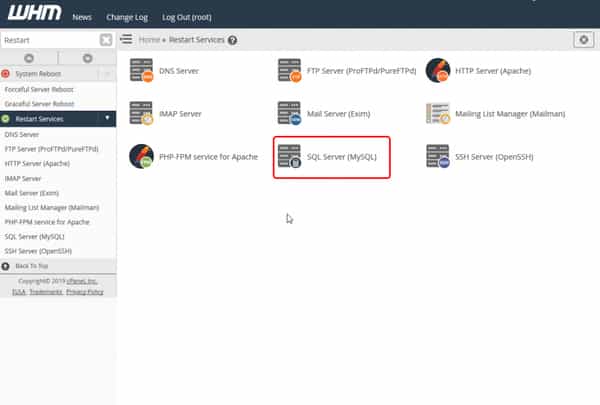This screenshot has width=600, height=405.
Task: Clear the Restart search field
Action: 106,40
